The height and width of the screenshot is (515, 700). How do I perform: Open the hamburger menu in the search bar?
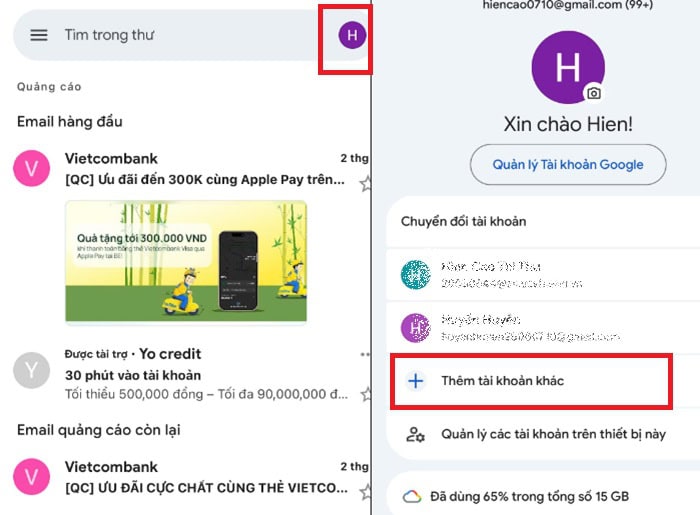click(39, 35)
